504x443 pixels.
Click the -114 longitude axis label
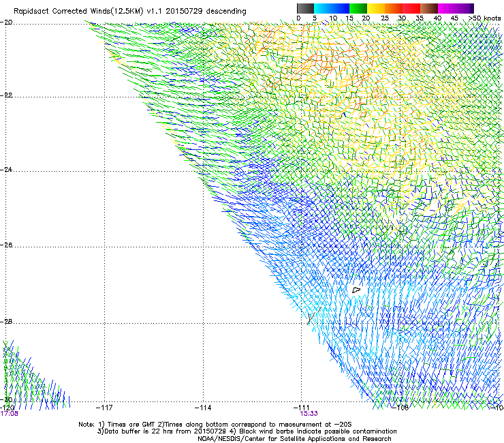tap(203, 408)
